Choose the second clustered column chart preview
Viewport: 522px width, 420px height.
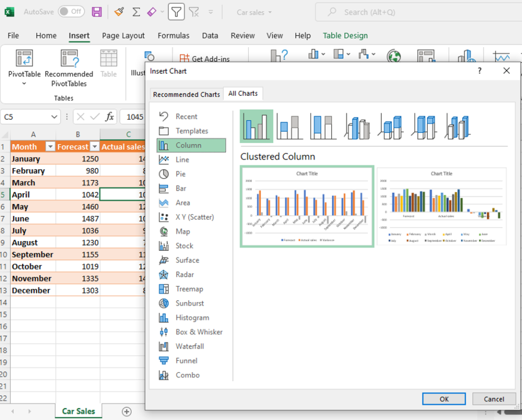point(441,206)
